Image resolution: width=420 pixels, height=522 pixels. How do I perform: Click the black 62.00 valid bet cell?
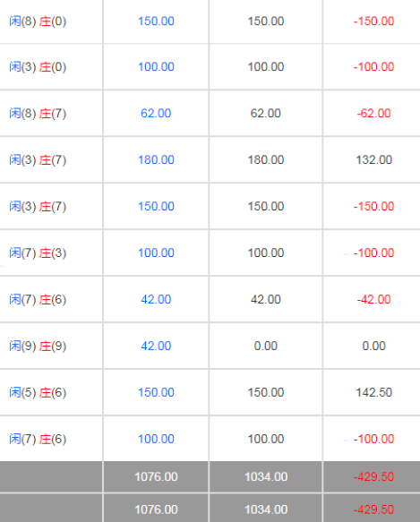point(265,114)
